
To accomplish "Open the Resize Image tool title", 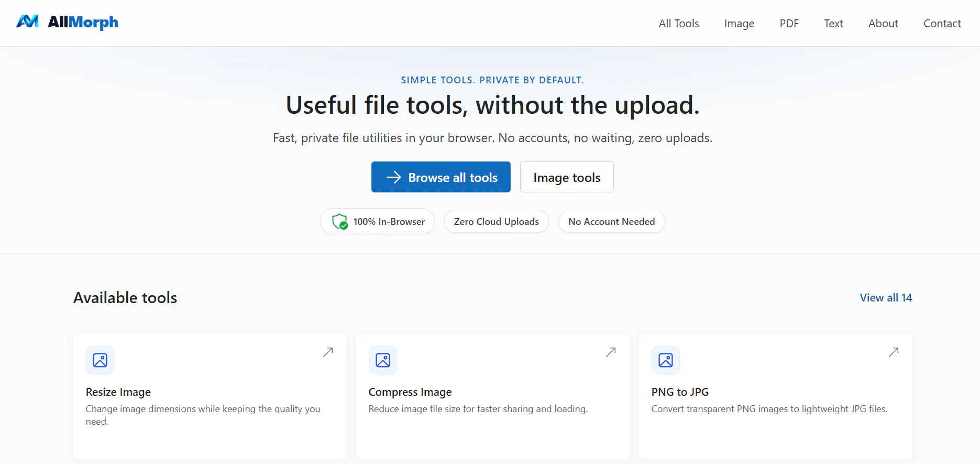I will point(118,392).
